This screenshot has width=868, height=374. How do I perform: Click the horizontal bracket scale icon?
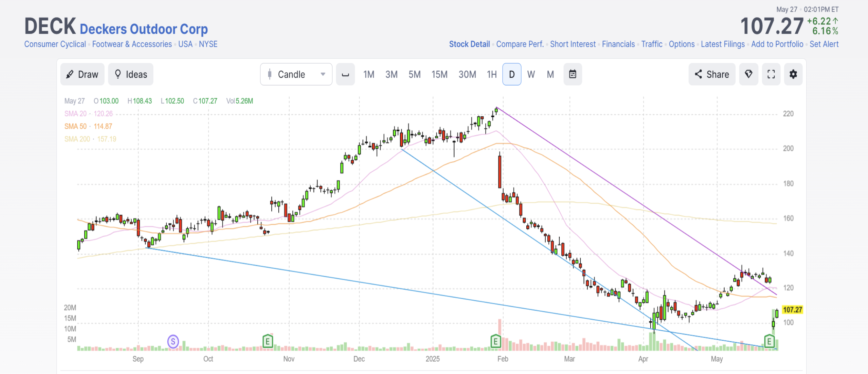(x=345, y=74)
